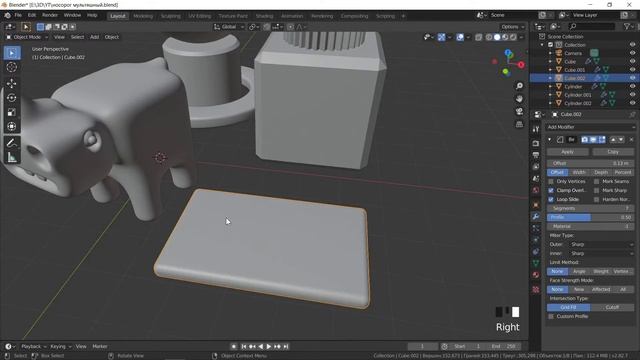Open the File menu
Viewport: 640px width, 360px height.
coord(18,15)
